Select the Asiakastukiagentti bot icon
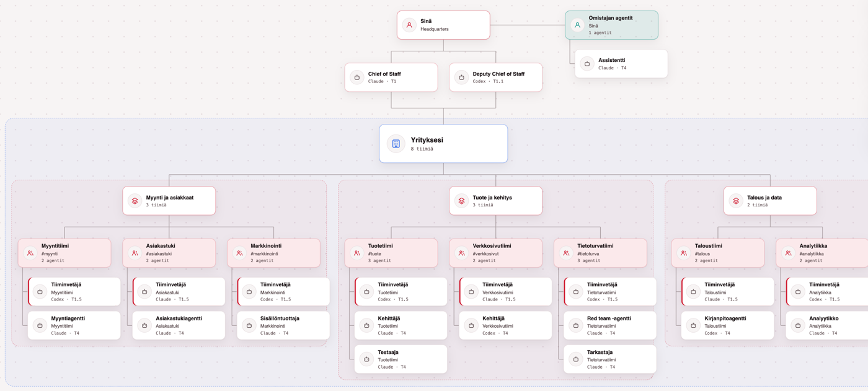Screen dimensions: 868x391 point(145,325)
